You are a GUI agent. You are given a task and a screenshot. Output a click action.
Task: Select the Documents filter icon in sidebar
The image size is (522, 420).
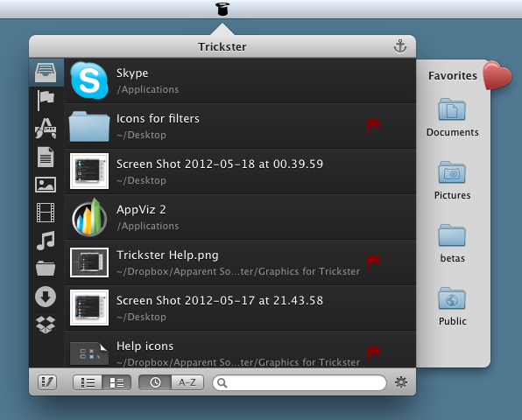click(46, 157)
